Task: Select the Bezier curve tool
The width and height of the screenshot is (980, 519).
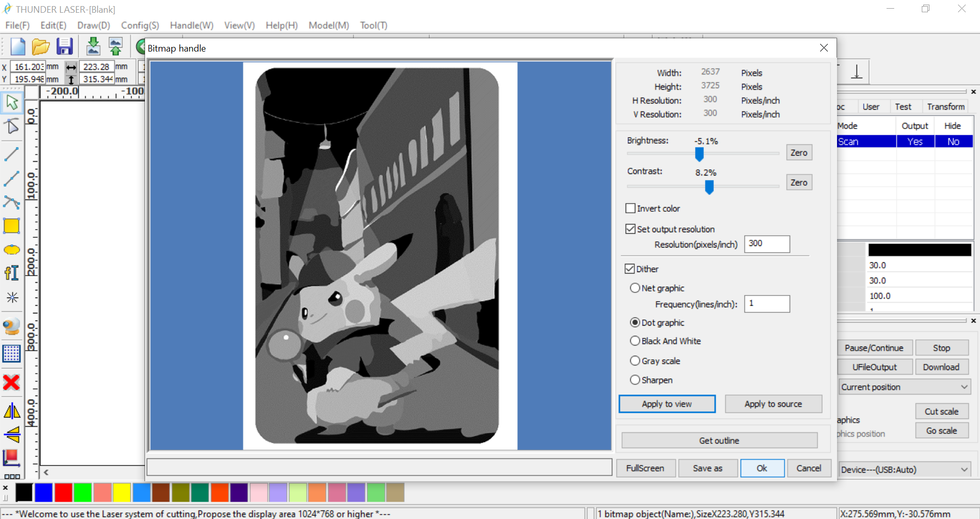Action: pos(12,202)
